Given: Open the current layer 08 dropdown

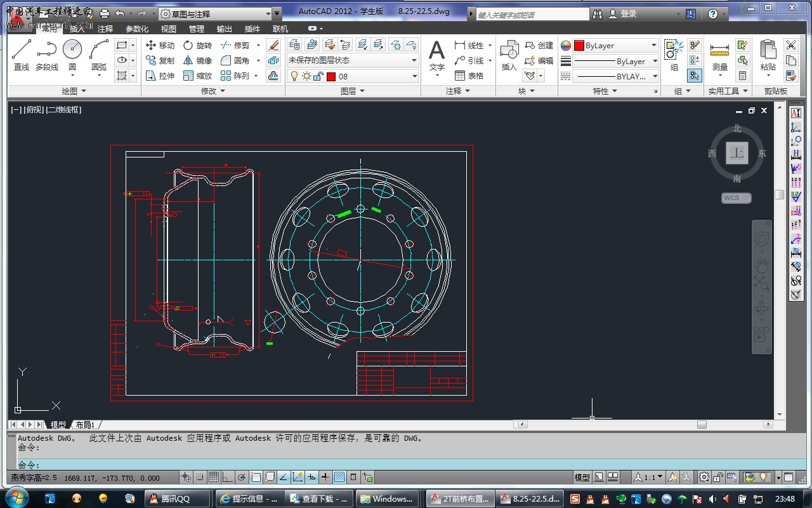Looking at the screenshot, I should click(353, 76).
